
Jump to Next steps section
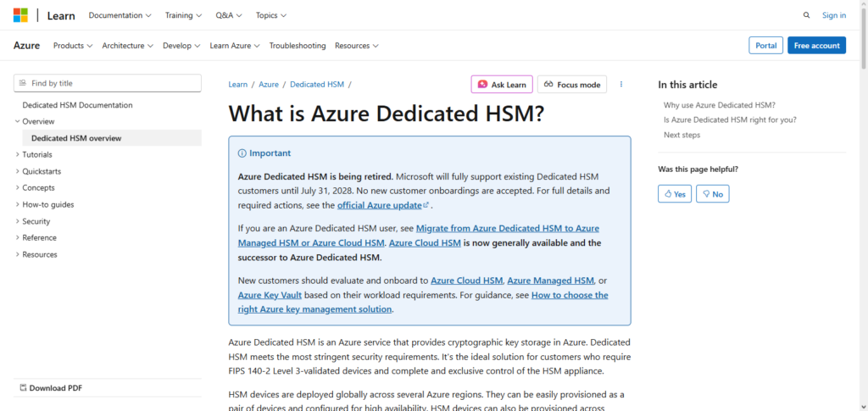(682, 135)
